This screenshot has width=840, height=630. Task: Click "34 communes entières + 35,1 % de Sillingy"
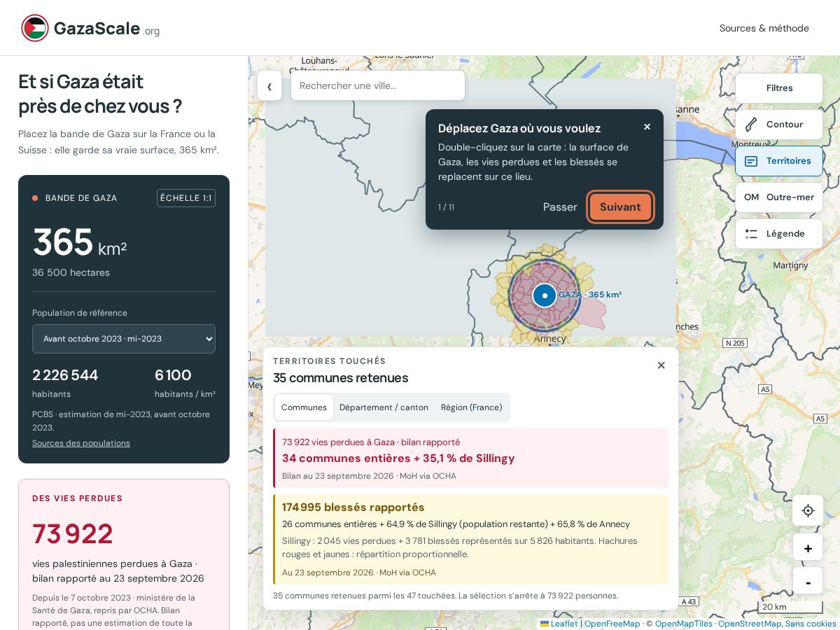[398, 458]
